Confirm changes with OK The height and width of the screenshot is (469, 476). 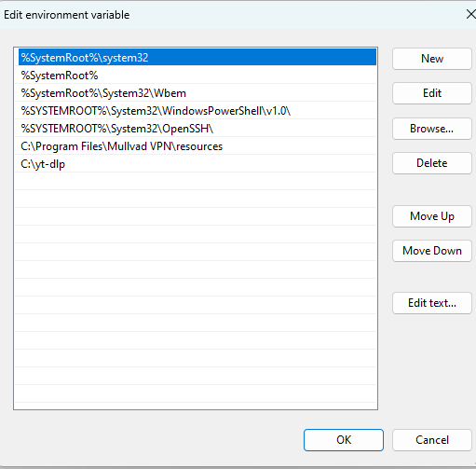(x=344, y=440)
